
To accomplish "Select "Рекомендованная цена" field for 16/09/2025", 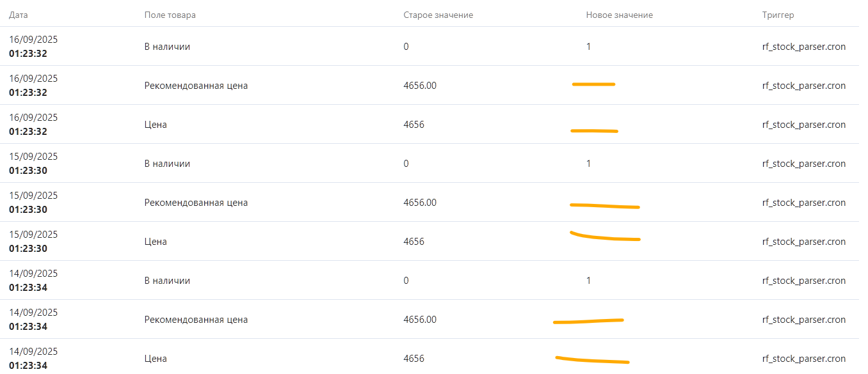I will (196, 86).
